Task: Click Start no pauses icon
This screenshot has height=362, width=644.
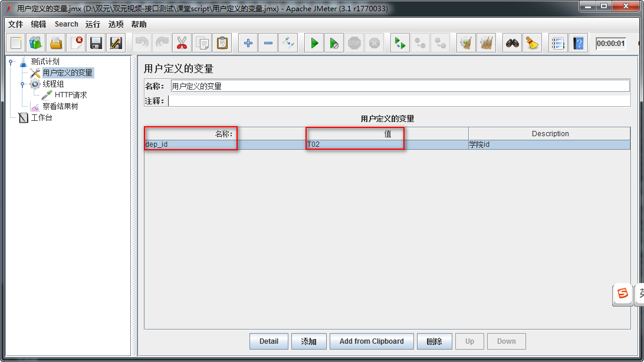Action: 334,43
